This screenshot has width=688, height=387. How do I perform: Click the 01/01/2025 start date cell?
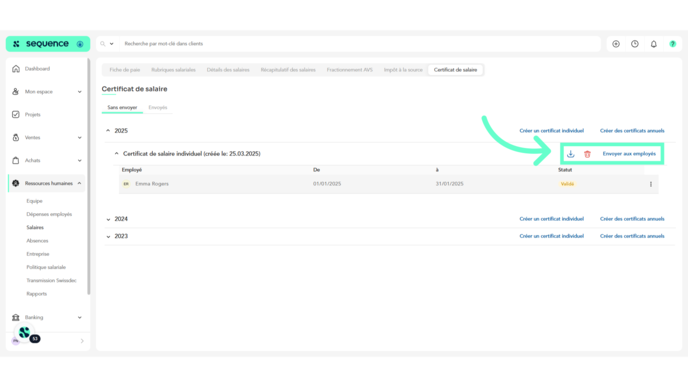[327, 184]
